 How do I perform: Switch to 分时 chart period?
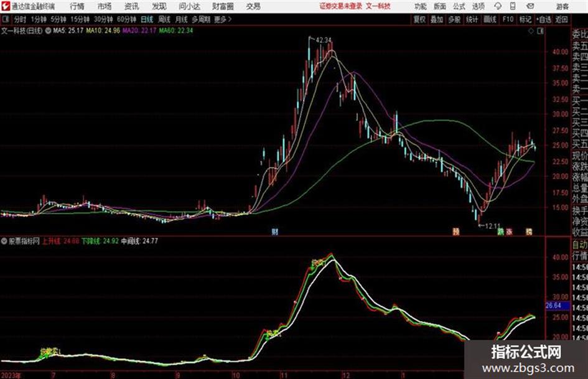pyautogui.click(x=20, y=19)
